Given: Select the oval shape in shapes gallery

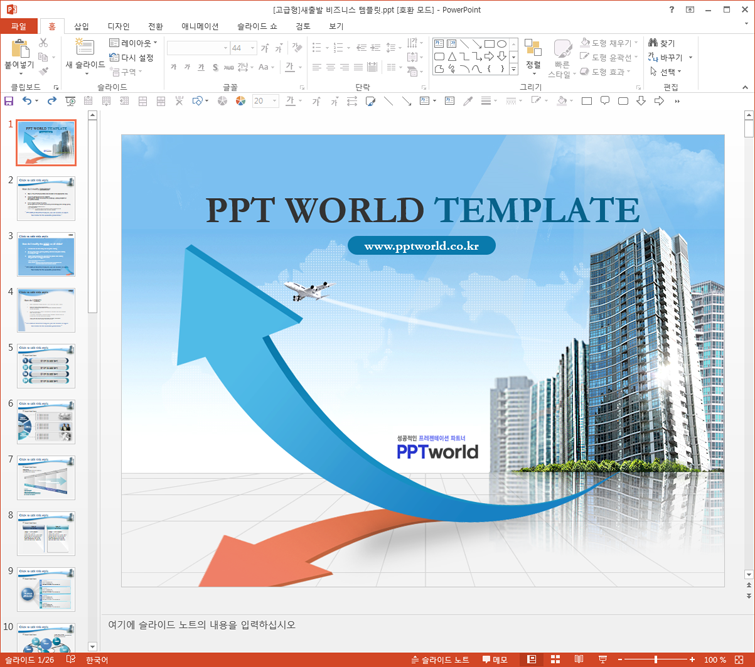Looking at the screenshot, I should click(502, 44).
